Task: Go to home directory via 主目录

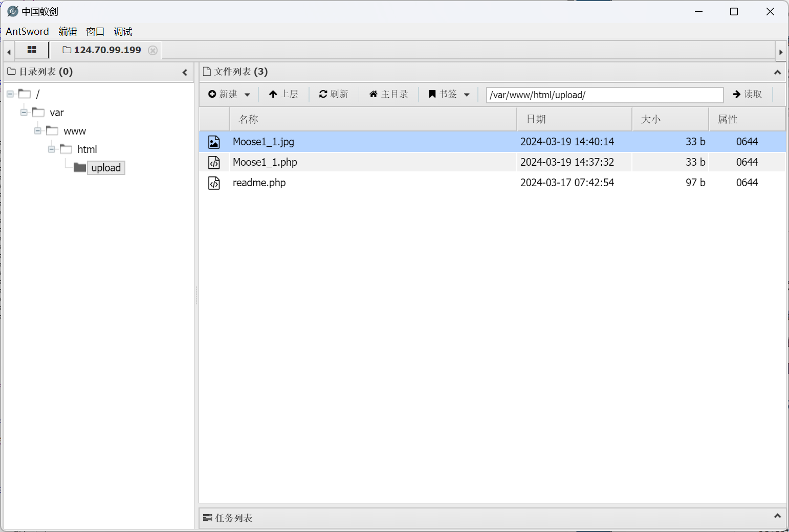Action: [x=389, y=94]
